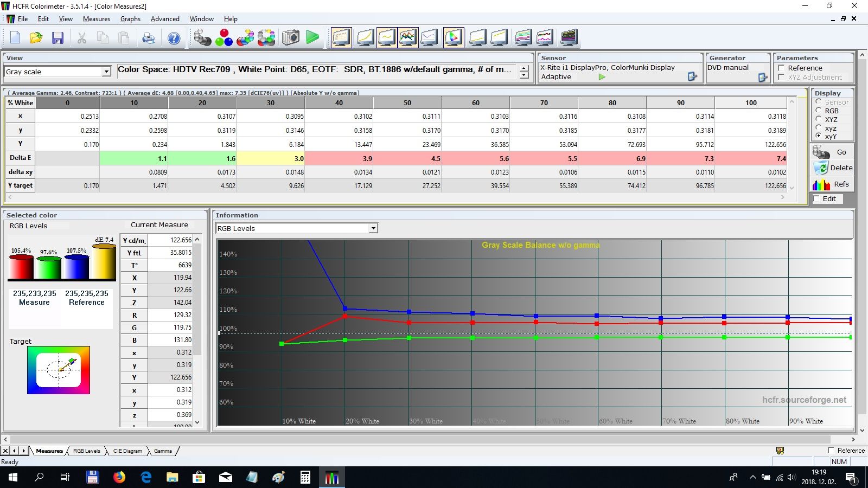Show the measures table view monitor icon

(341, 37)
